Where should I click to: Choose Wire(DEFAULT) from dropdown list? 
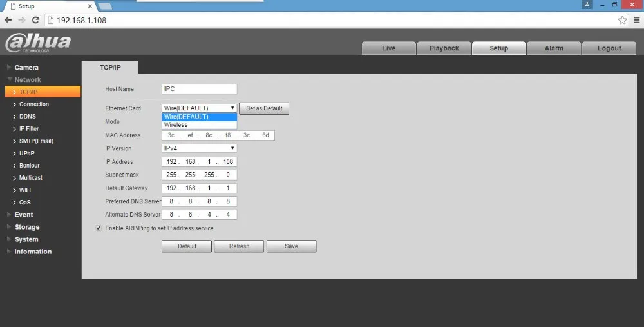(199, 117)
